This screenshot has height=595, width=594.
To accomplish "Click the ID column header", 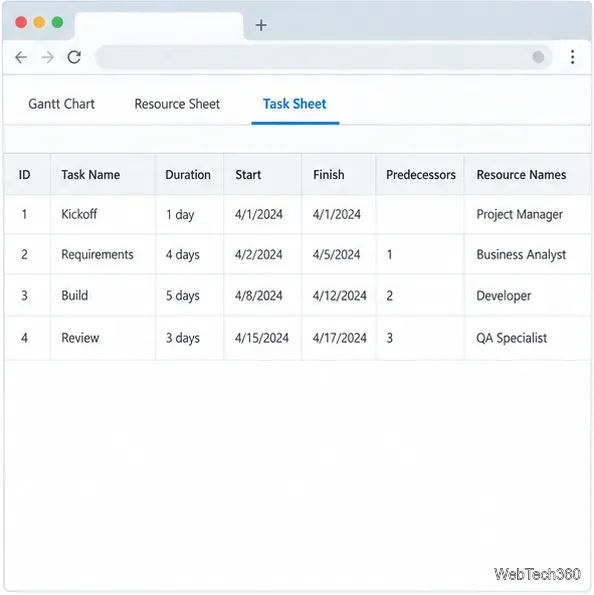I will tap(27, 175).
